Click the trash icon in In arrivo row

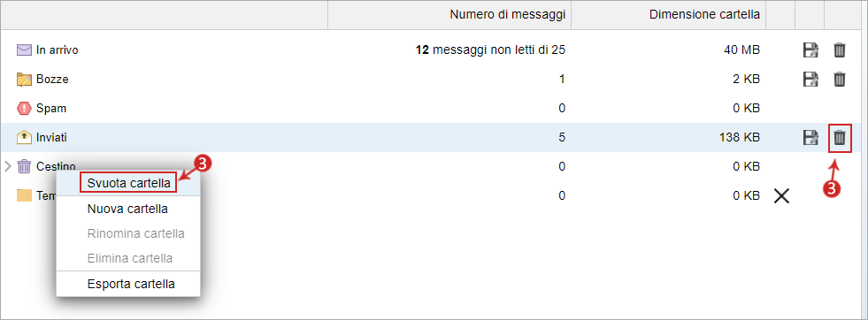point(839,50)
